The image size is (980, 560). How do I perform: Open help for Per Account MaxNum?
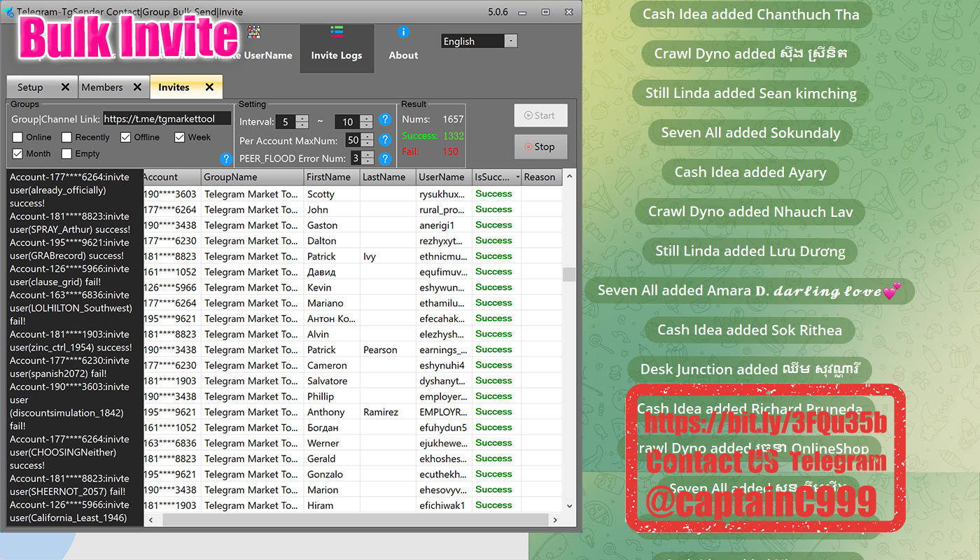click(384, 140)
